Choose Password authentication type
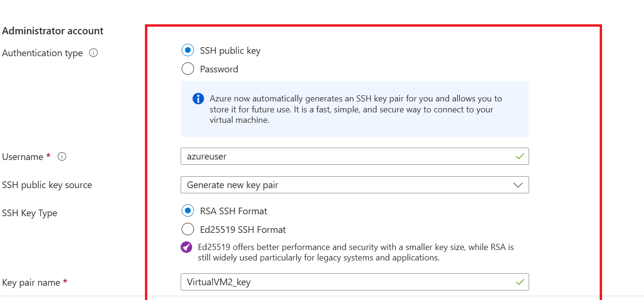Image resolution: width=644 pixels, height=300 pixels. tap(188, 69)
